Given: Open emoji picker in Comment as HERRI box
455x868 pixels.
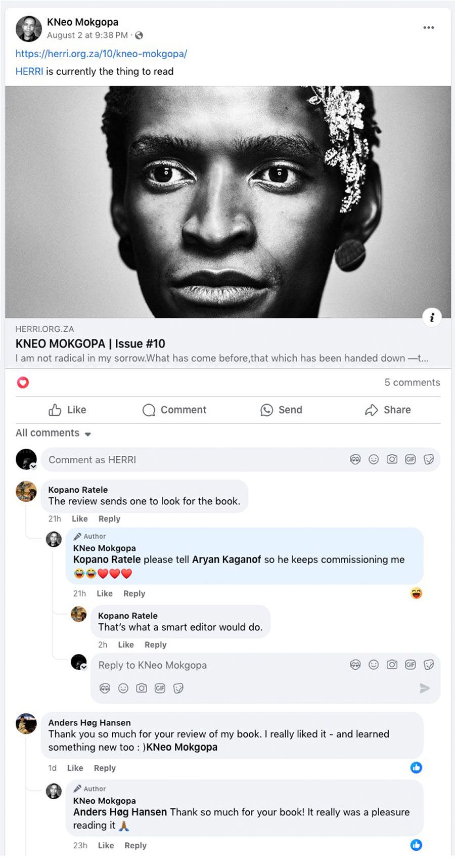Looking at the screenshot, I should click(x=374, y=459).
